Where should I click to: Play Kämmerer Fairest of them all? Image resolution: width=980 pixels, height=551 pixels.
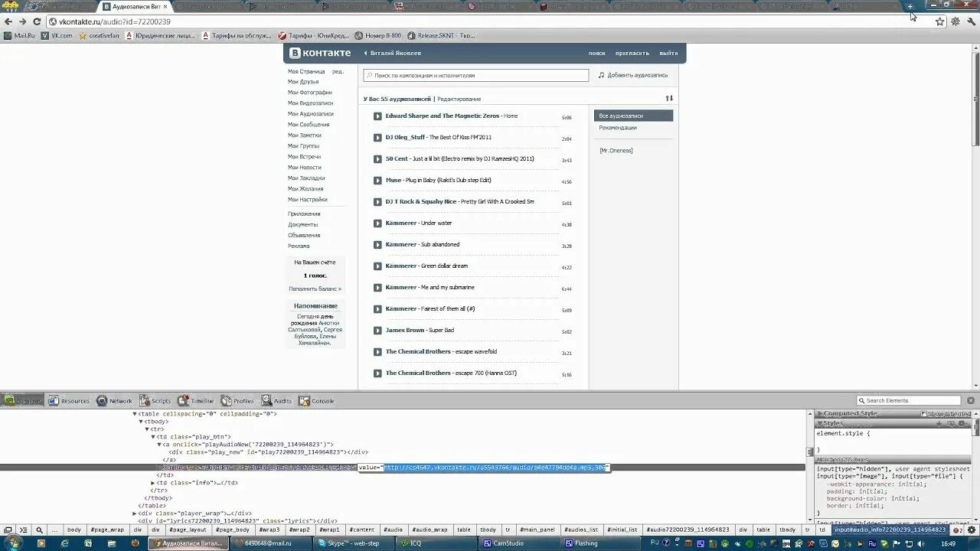point(377,309)
